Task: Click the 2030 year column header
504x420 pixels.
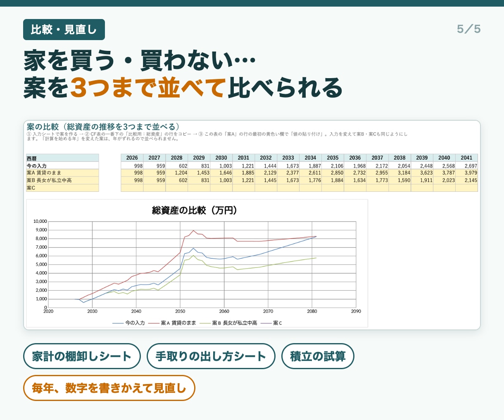Action: [x=221, y=158]
